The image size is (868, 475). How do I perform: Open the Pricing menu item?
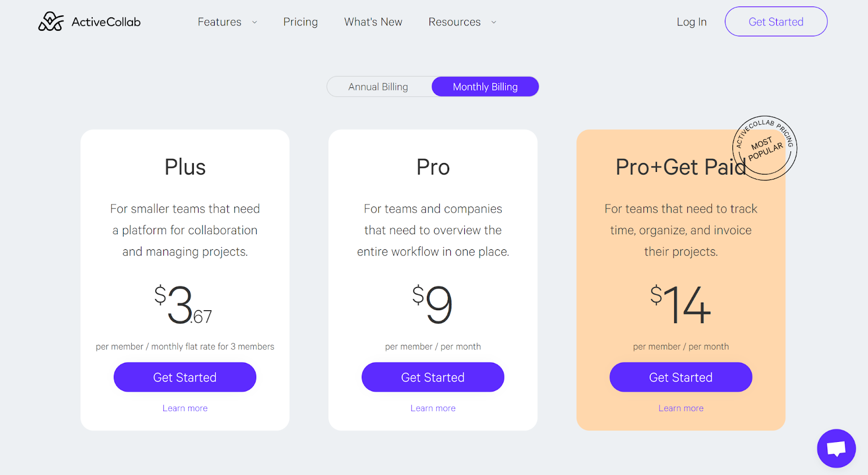301,22
